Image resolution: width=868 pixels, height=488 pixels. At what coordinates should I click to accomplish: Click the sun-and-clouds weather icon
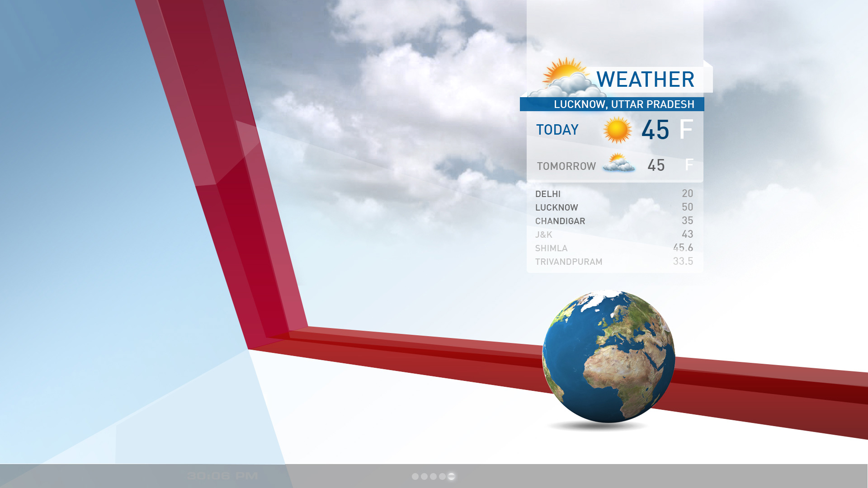click(565, 77)
